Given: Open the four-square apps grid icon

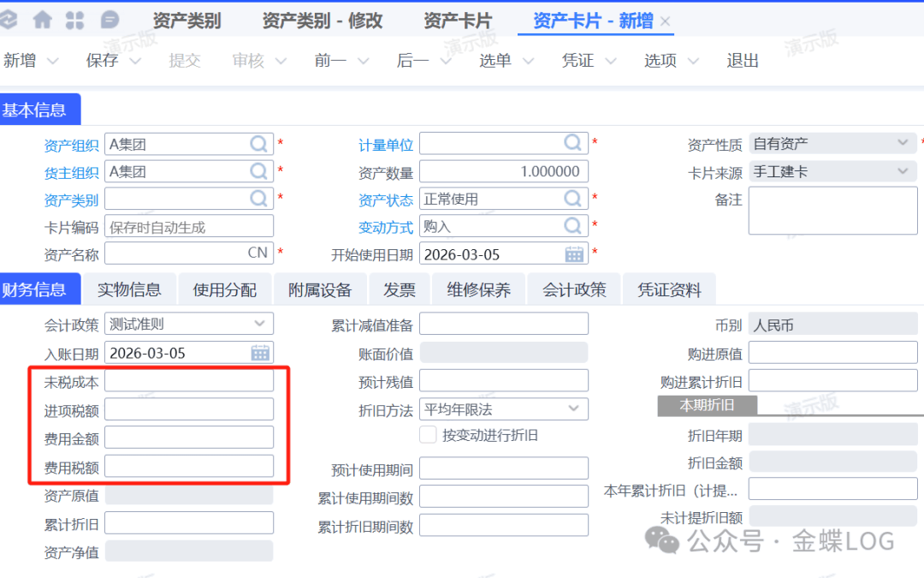Looking at the screenshot, I should click(x=75, y=20).
